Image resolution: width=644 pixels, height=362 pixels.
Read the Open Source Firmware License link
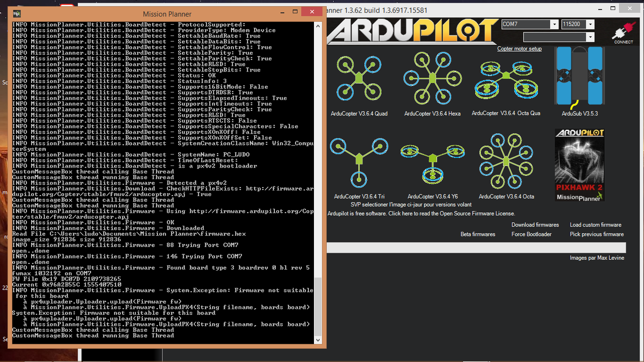pos(421,214)
